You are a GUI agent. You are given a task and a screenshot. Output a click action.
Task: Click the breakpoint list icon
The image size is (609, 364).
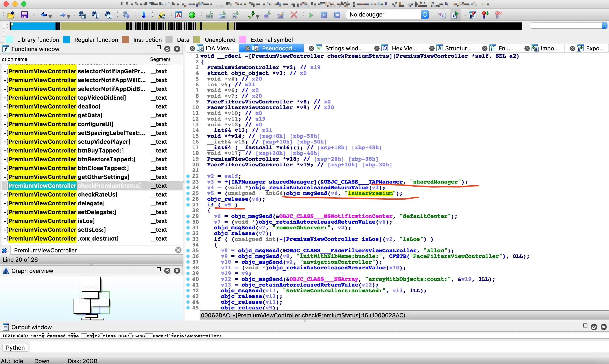point(472,15)
